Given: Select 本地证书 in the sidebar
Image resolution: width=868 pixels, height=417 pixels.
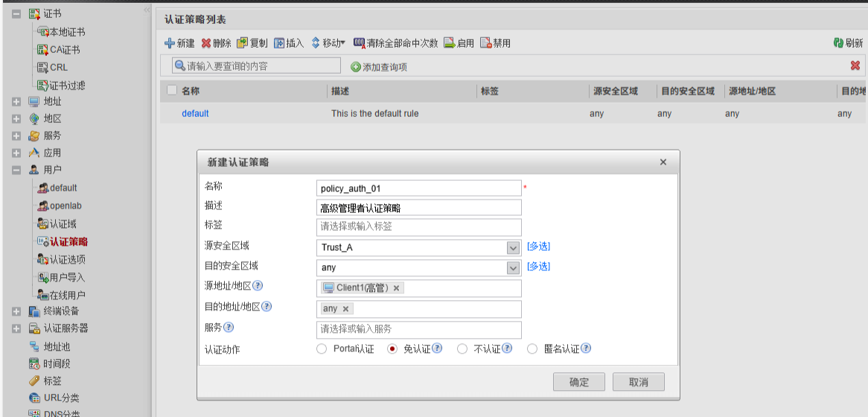Looking at the screenshot, I should [68, 32].
